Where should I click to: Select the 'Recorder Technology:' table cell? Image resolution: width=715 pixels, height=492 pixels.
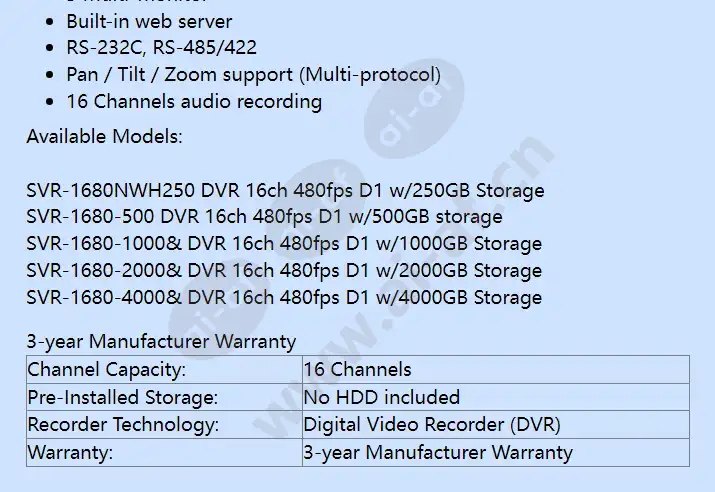[164, 425]
